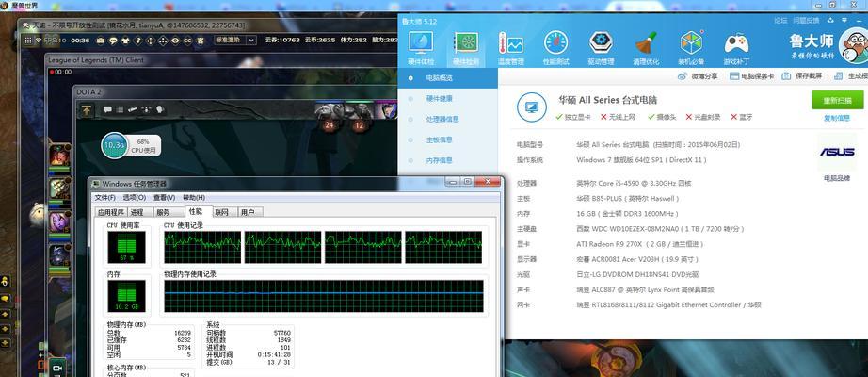
Task: Open 硬件体检 hardware checkup in Lu Master
Action: coord(421,48)
